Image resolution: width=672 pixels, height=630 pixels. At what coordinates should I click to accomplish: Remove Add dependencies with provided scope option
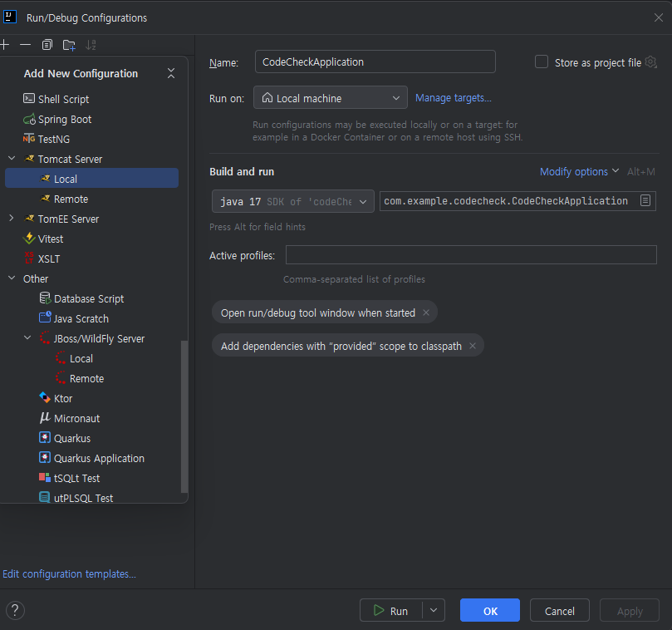pos(473,346)
